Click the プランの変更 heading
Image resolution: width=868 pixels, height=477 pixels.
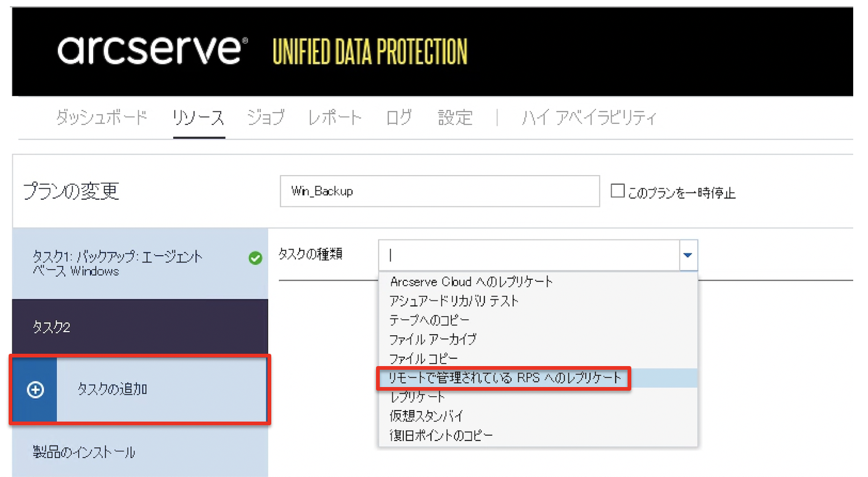[71, 191]
